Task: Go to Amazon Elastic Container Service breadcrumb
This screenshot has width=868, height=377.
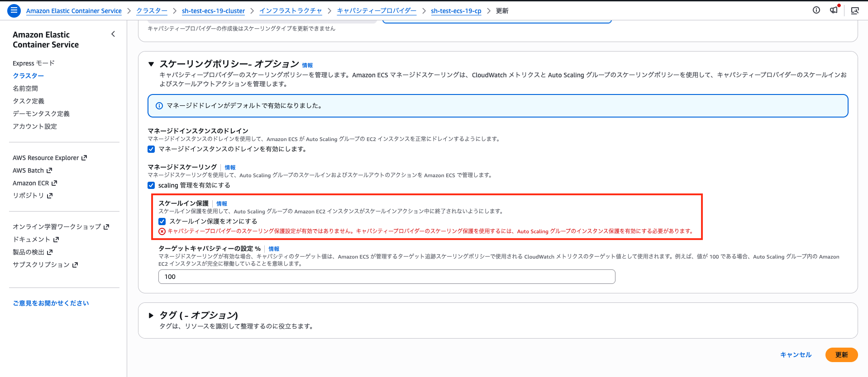Action: (74, 11)
